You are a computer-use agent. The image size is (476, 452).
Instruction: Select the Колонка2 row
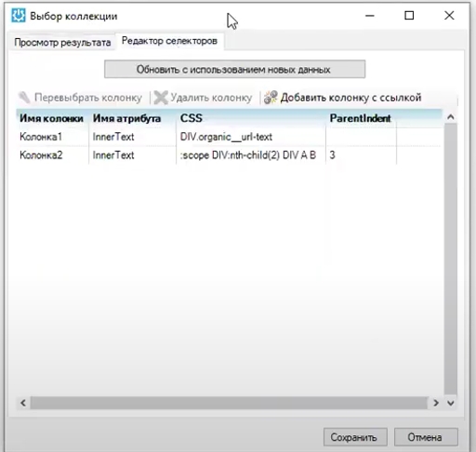230,154
